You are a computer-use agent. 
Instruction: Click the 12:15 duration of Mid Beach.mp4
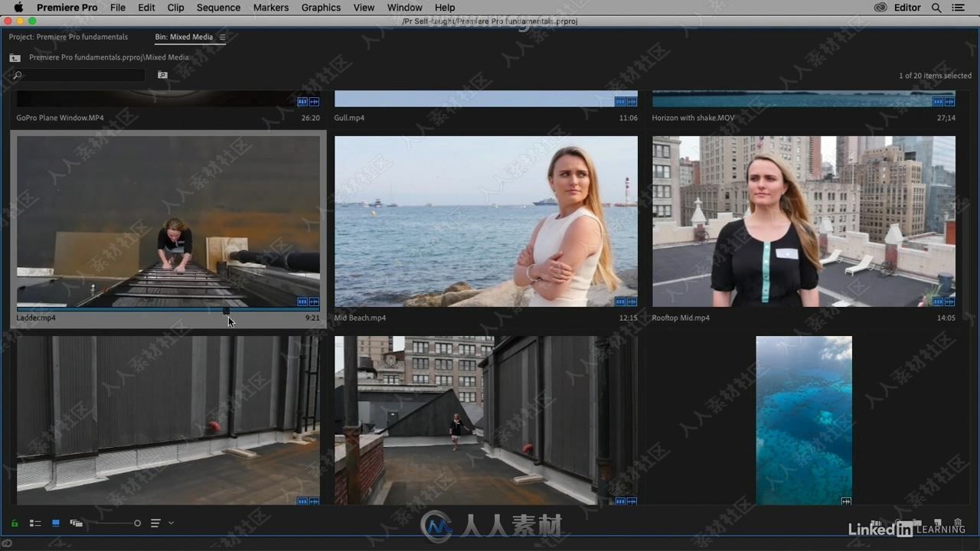click(628, 318)
